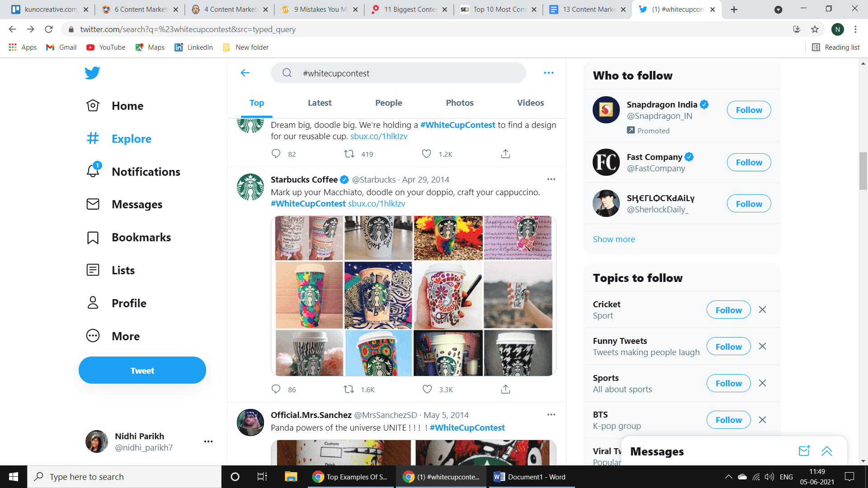Open Lists in sidebar
868x488 pixels.
(x=110, y=271)
